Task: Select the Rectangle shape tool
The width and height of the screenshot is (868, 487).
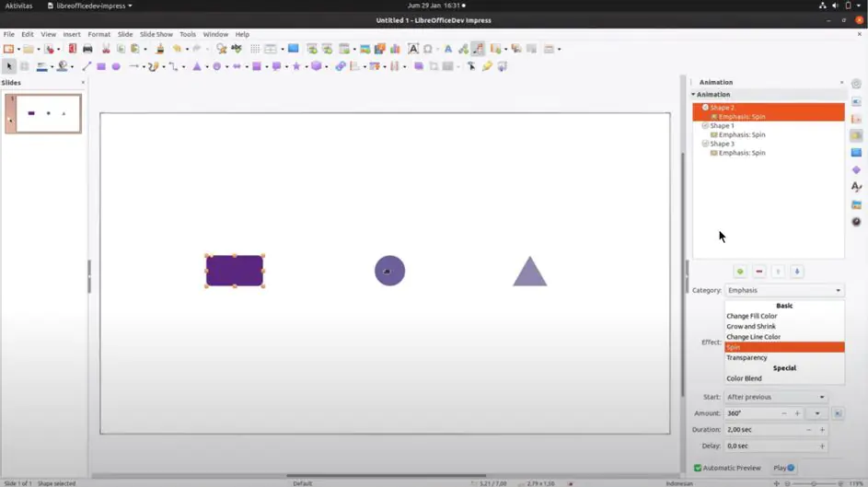Action: pos(101,66)
